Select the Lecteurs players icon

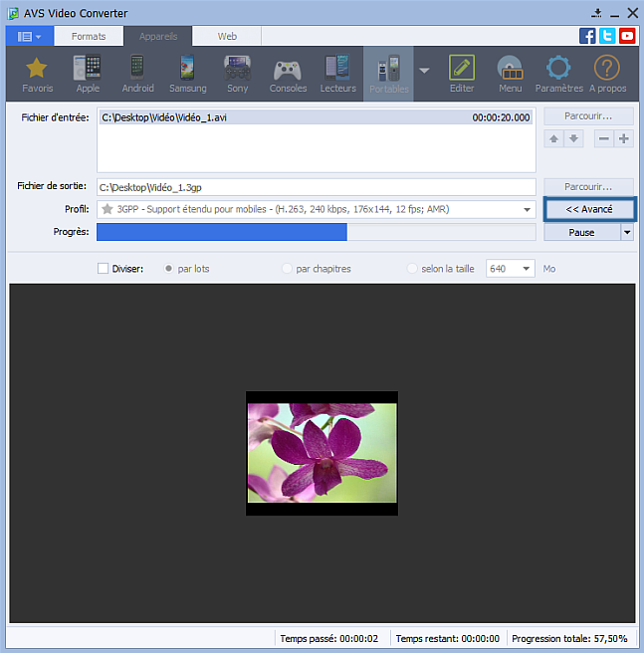(337, 74)
